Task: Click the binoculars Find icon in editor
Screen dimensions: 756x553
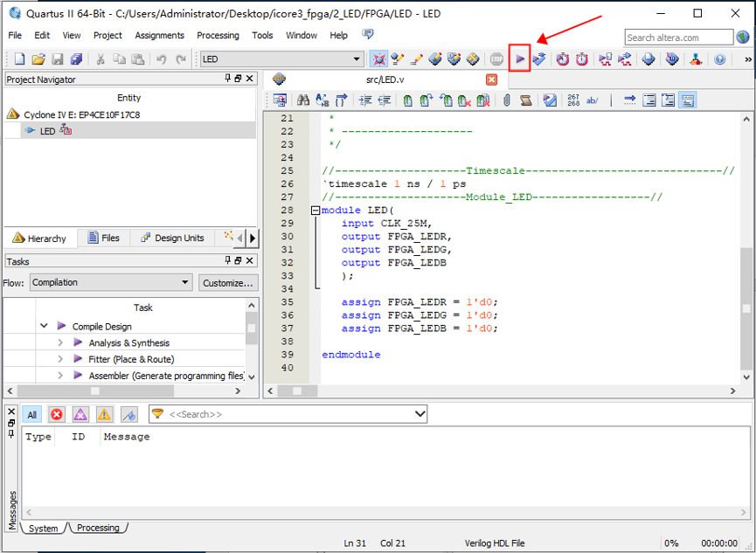Action: click(x=302, y=100)
